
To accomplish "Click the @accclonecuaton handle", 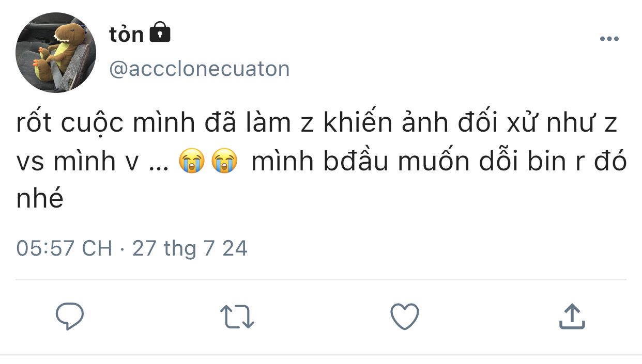I will (200, 69).
